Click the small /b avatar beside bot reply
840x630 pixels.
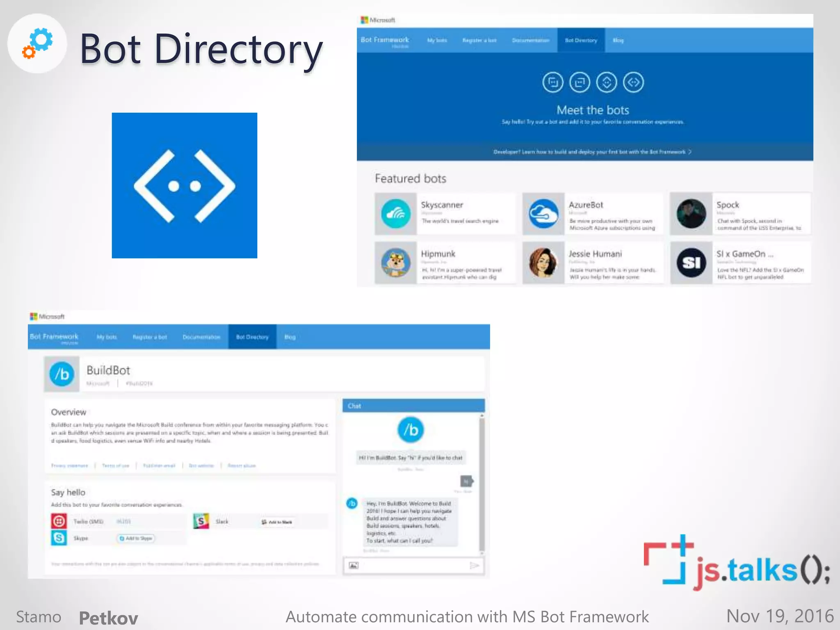[352, 503]
